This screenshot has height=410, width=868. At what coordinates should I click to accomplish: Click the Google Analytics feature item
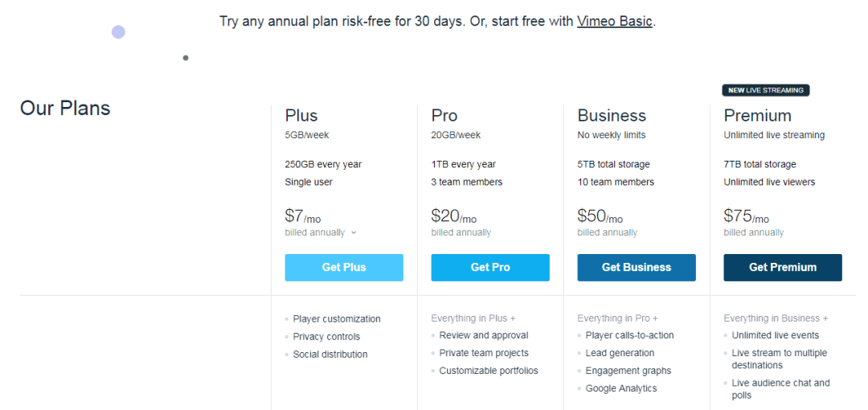(621, 388)
